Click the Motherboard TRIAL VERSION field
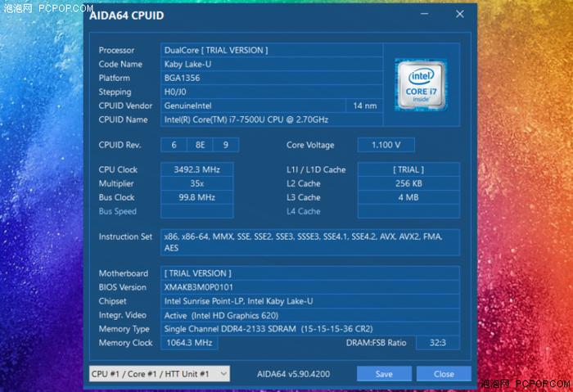The height and width of the screenshot is (392, 573). point(310,273)
